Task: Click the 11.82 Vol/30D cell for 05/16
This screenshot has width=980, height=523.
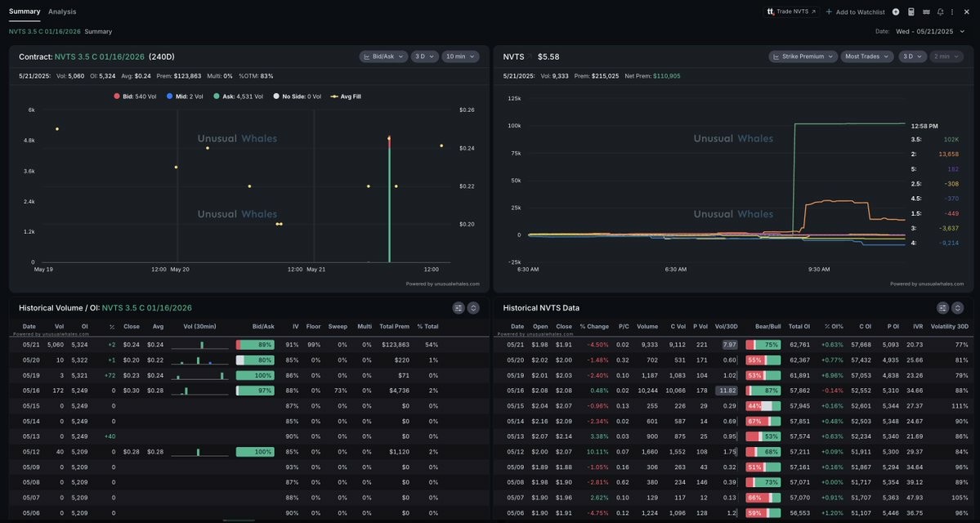Action: (727, 391)
